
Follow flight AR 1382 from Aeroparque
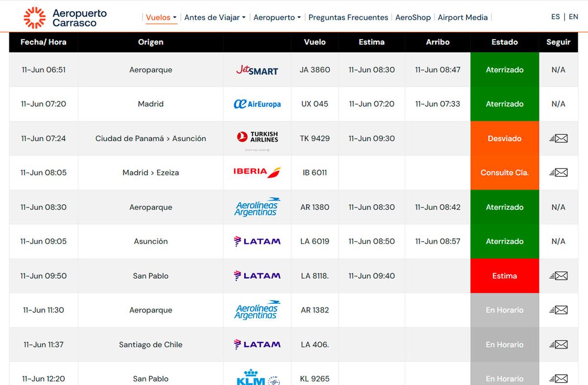558,310
